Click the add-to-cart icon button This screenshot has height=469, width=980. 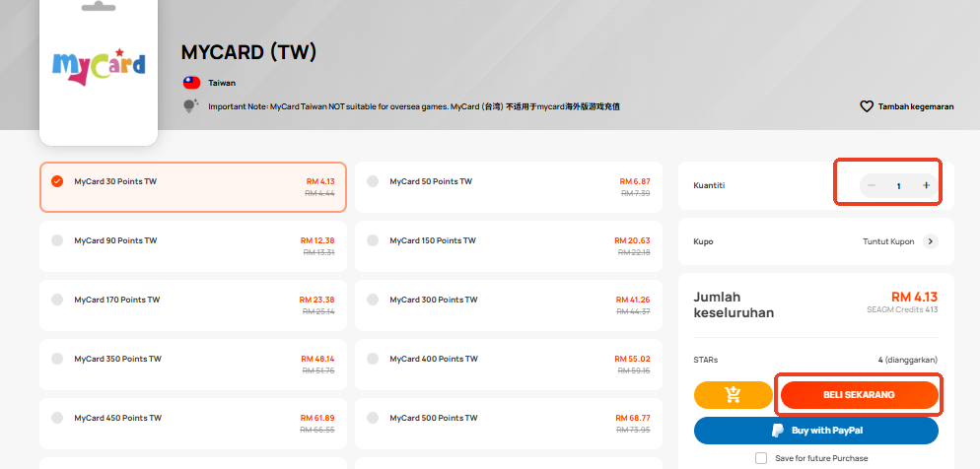[x=734, y=395]
